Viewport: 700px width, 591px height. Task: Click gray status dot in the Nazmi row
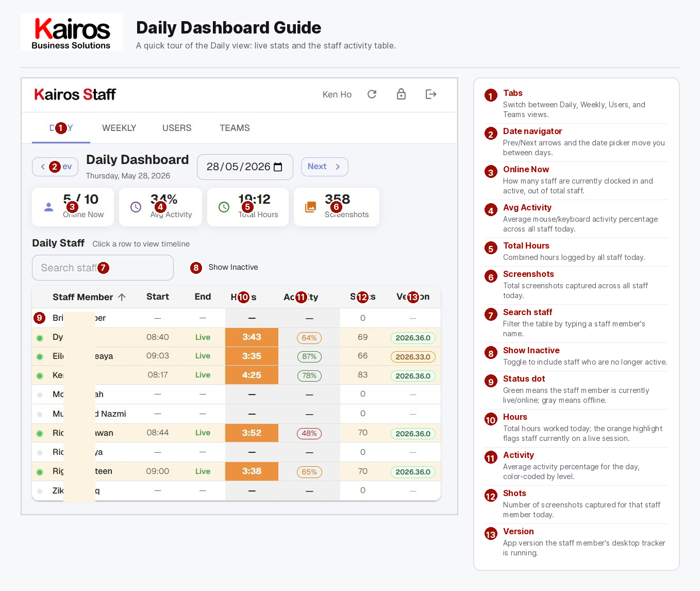click(x=40, y=415)
